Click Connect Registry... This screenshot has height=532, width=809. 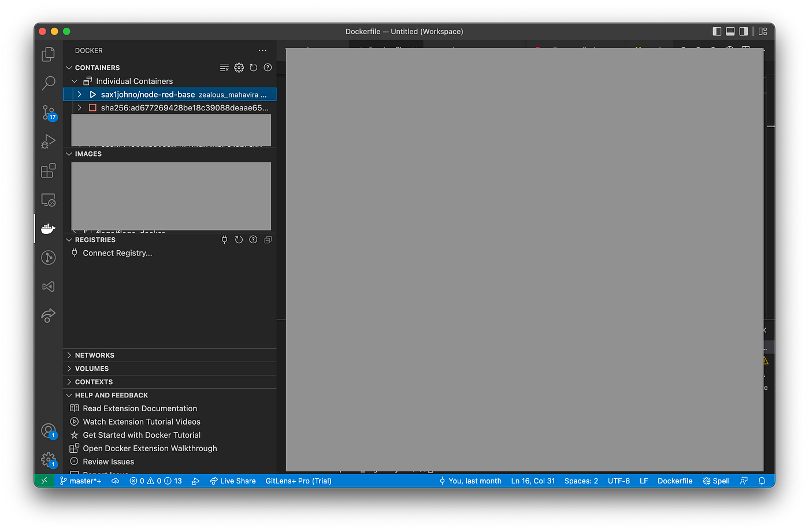(x=117, y=253)
